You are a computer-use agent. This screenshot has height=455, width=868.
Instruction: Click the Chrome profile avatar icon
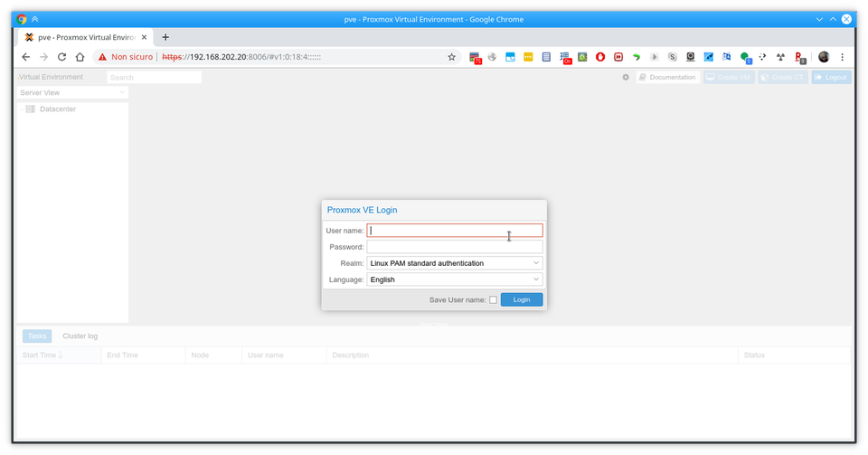824,57
